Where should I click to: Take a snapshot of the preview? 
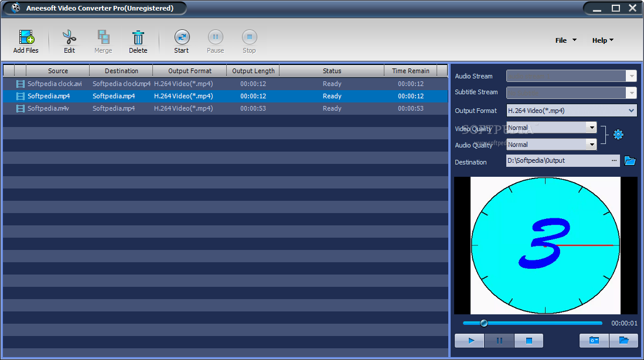594,340
